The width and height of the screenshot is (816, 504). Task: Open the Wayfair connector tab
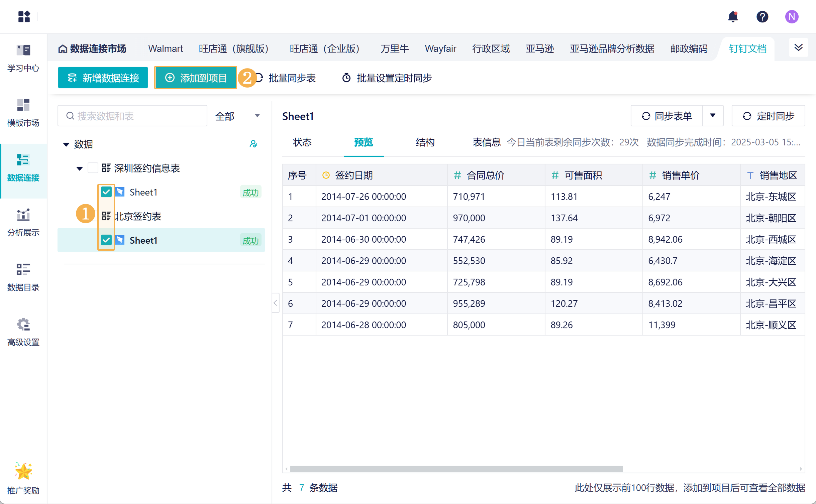point(440,49)
